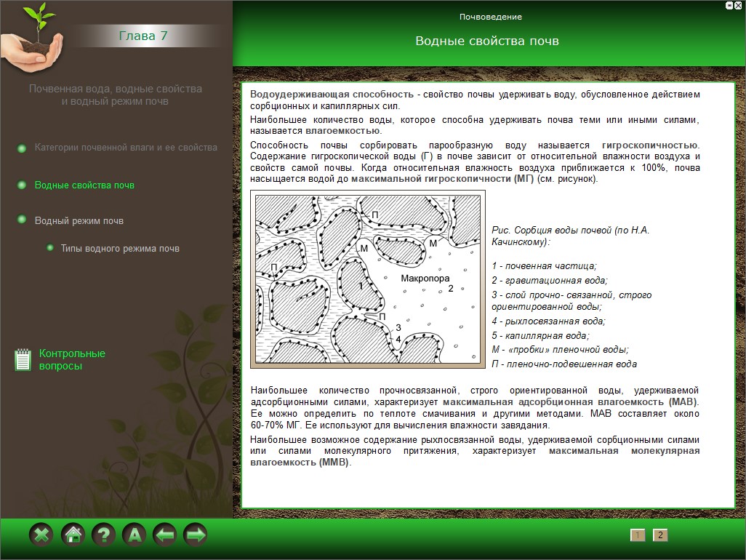Click the Глава 7 chapter header
Screen dimensions: 746x560
pyautogui.click(x=143, y=36)
